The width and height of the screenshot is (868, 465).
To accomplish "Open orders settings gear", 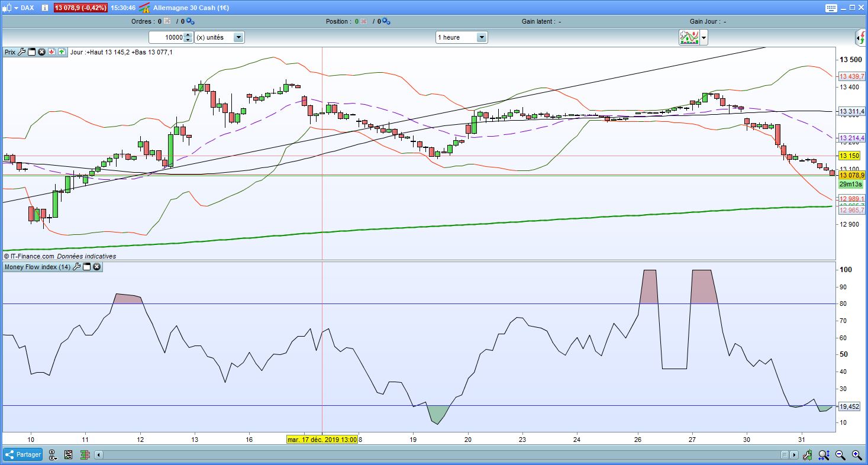I will pyautogui.click(x=190, y=21).
